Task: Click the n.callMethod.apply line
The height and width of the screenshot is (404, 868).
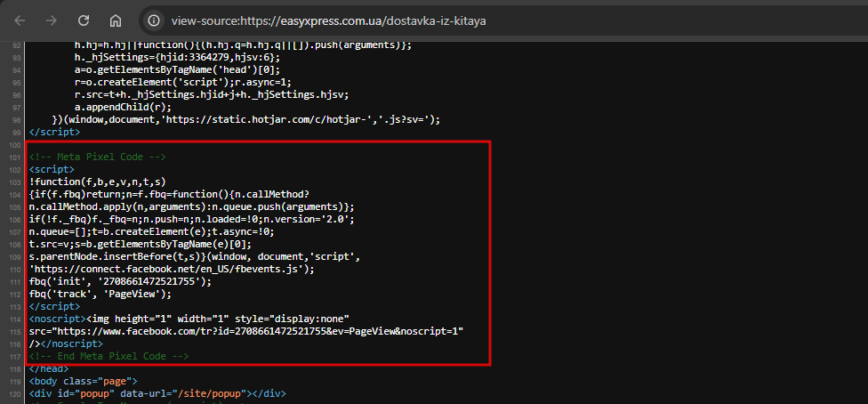Action: pyautogui.click(x=191, y=206)
